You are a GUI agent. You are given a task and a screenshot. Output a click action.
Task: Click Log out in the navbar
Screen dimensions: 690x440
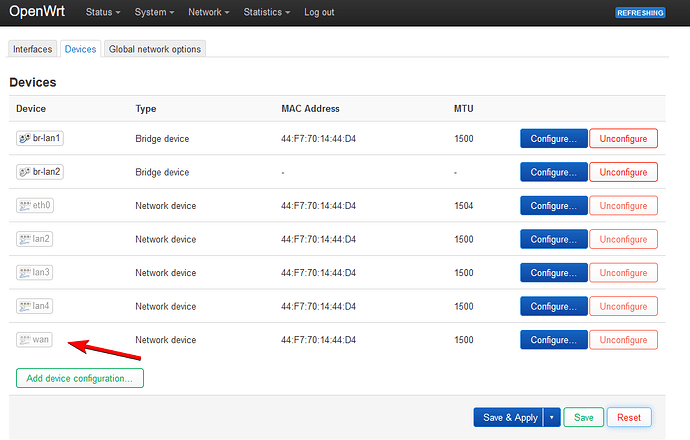click(x=319, y=12)
